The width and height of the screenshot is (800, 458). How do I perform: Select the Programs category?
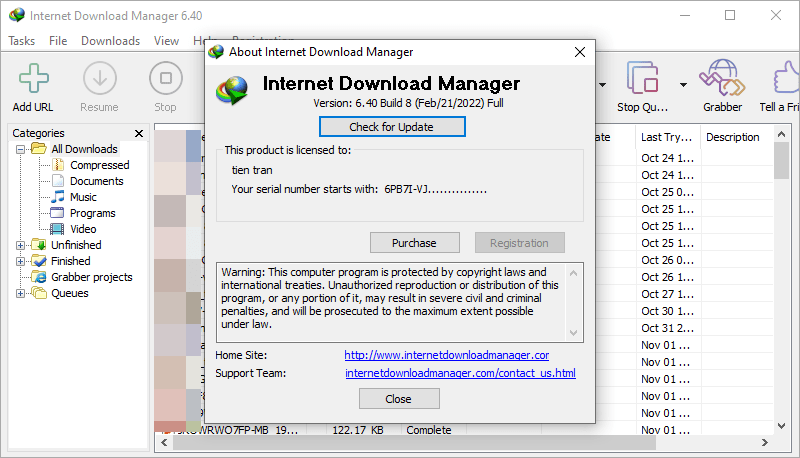92,213
